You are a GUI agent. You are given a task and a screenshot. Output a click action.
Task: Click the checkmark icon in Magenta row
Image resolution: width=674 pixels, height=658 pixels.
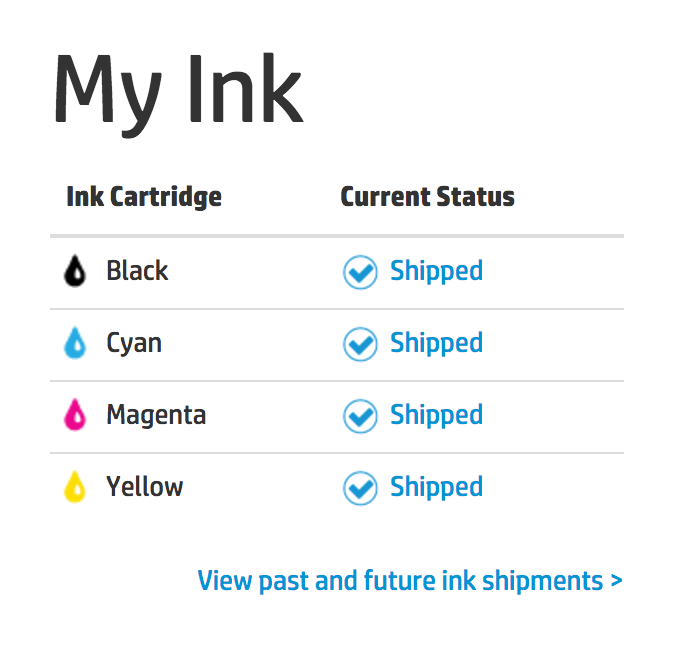[360, 416]
